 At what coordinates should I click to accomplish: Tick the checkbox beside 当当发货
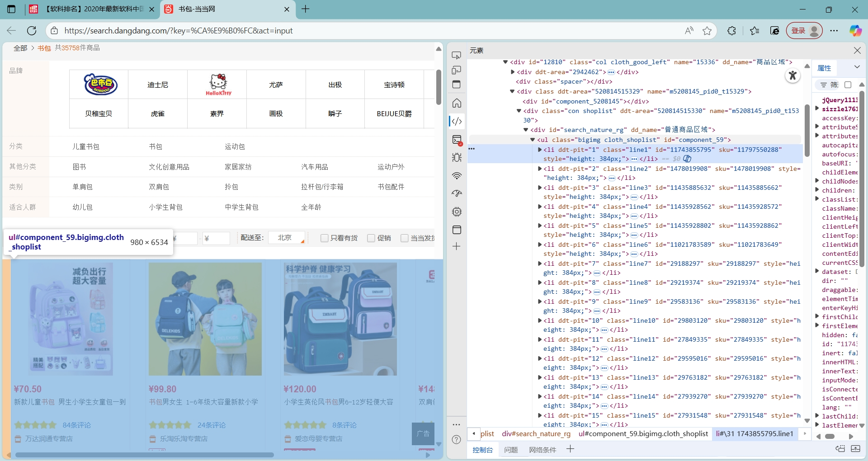tap(405, 238)
